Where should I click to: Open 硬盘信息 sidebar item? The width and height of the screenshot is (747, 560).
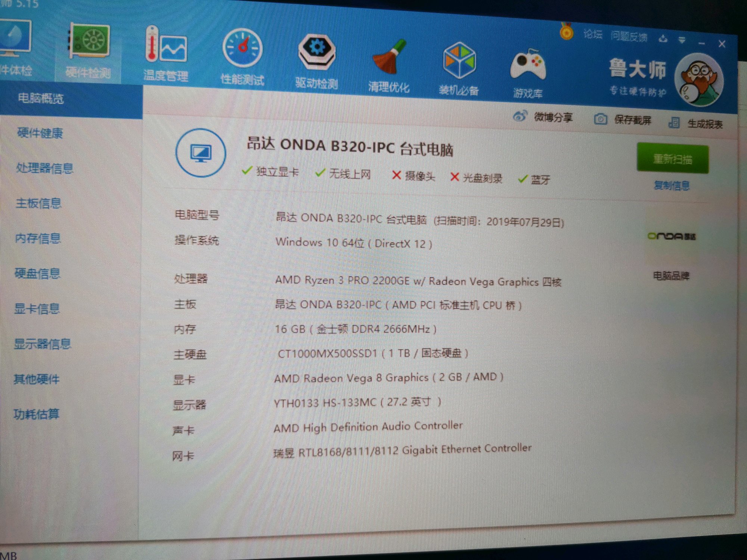tap(37, 274)
